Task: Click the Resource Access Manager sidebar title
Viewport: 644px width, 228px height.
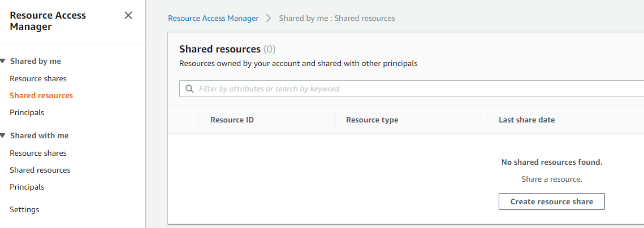Action: (x=48, y=21)
